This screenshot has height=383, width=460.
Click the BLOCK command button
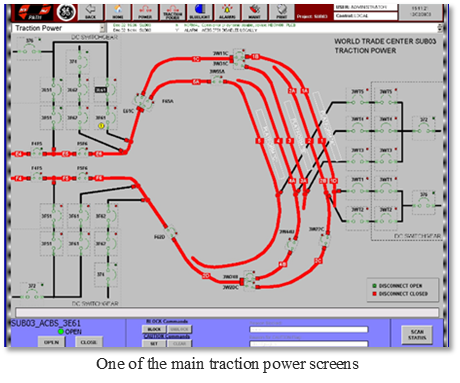154,329
